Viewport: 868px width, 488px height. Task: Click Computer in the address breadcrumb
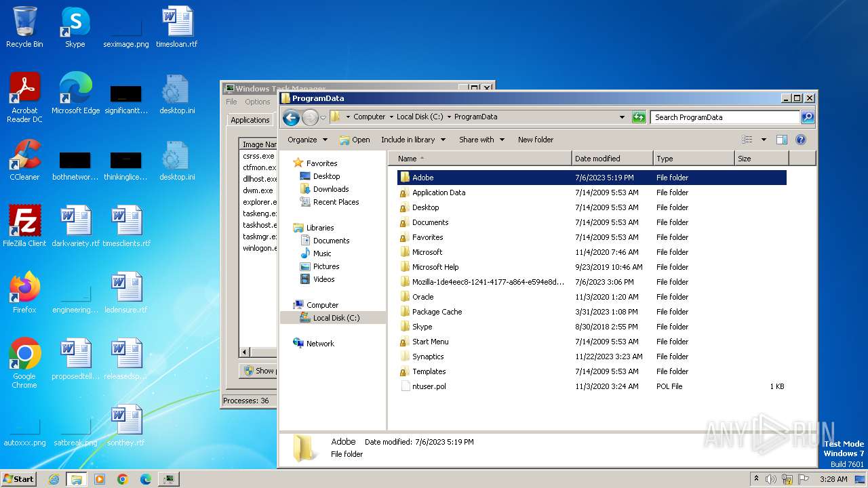click(x=369, y=117)
